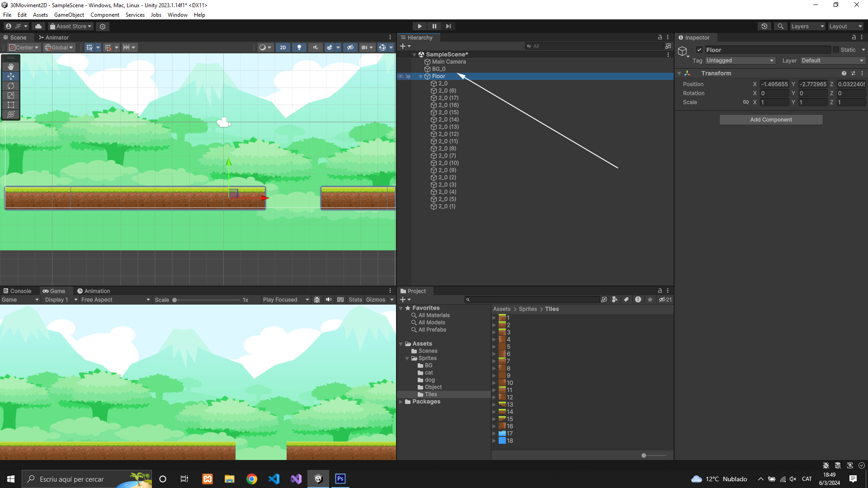This screenshot has height=488, width=868.
Task: Select the Rotate tool in Scene view
Action: (11, 86)
